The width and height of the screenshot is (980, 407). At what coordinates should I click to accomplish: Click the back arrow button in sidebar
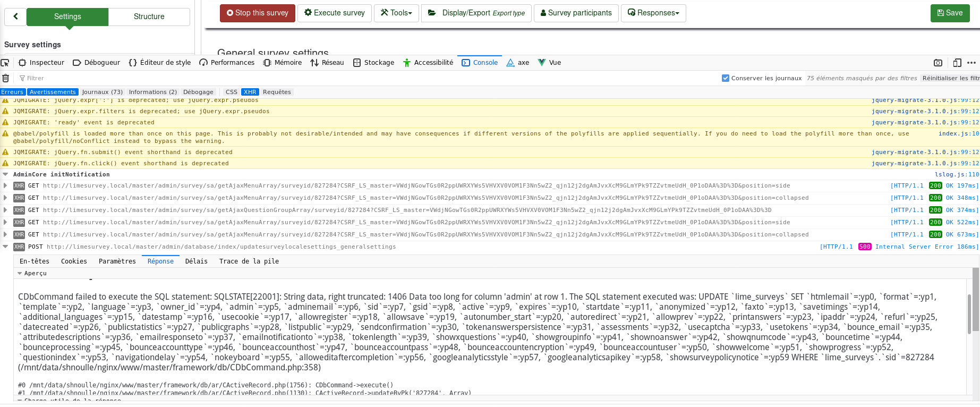[x=15, y=16]
